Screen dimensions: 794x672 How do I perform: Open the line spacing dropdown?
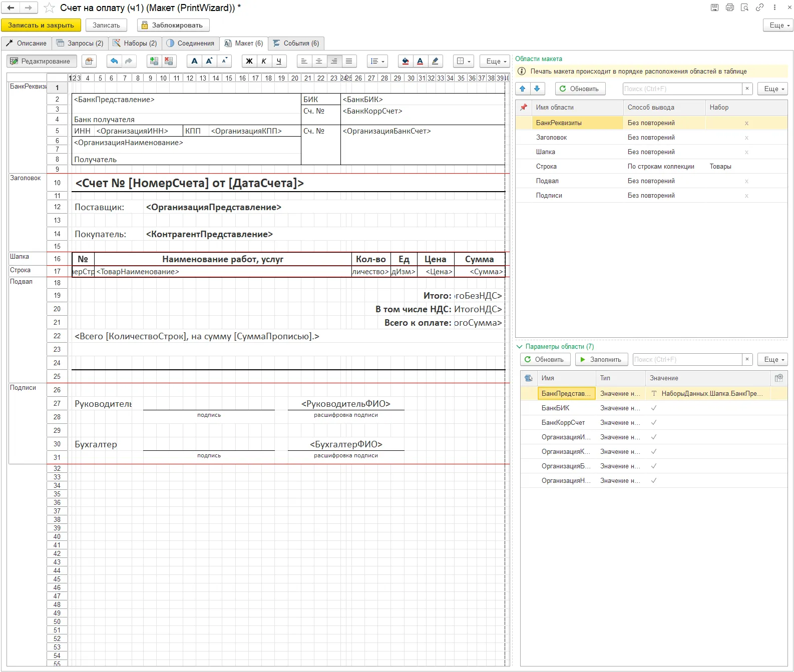pos(377,61)
